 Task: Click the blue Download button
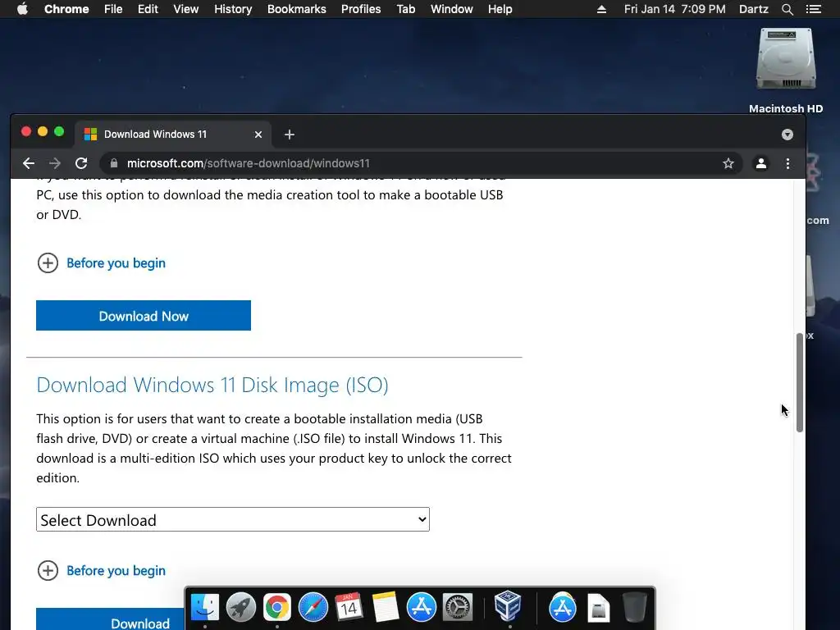111,619
